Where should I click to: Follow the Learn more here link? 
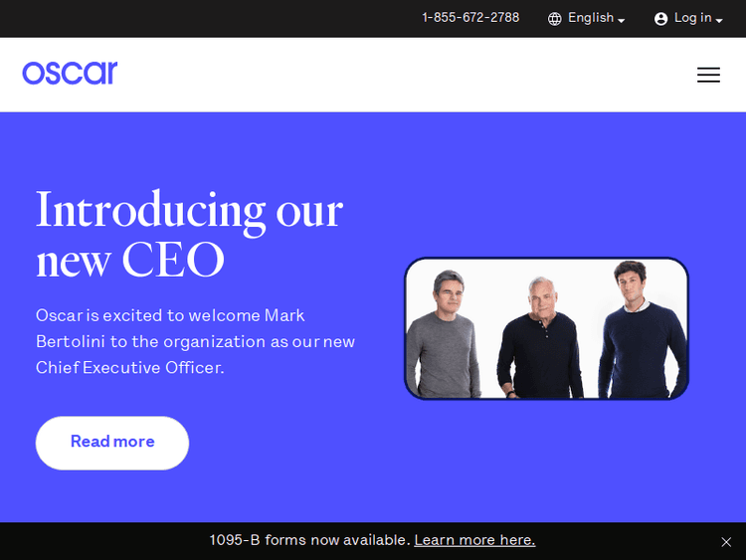pos(474,540)
